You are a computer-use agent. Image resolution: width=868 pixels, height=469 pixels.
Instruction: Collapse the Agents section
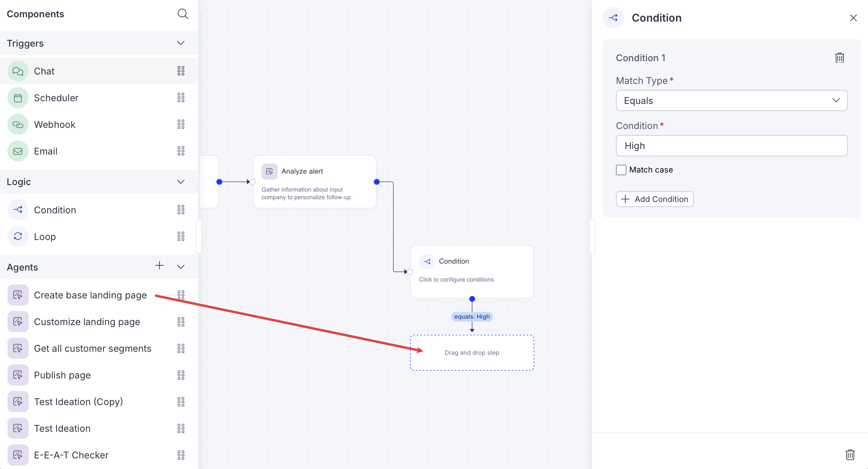point(181,267)
